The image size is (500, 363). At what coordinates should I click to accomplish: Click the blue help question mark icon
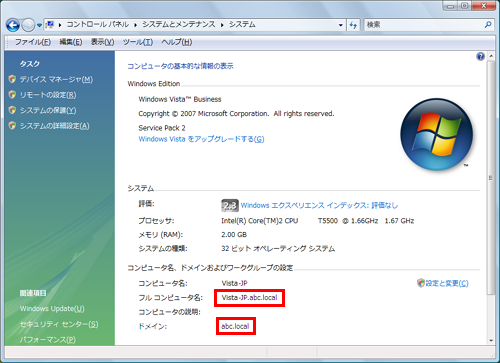coord(480,56)
